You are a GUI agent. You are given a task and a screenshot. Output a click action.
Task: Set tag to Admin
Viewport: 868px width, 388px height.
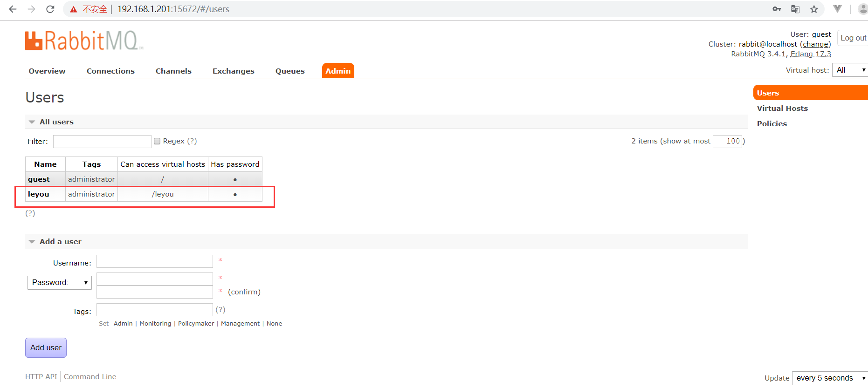click(x=123, y=323)
